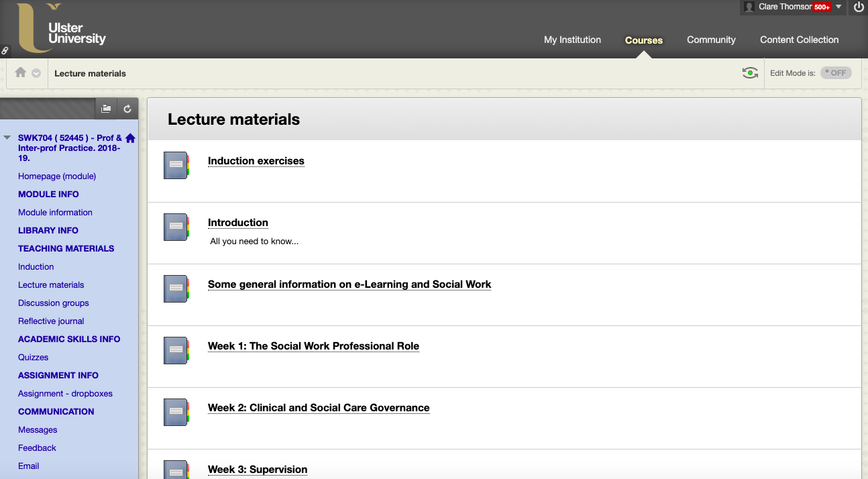Click the Week 1 folder icon
The width and height of the screenshot is (868, 479).
tap(176, 350)
